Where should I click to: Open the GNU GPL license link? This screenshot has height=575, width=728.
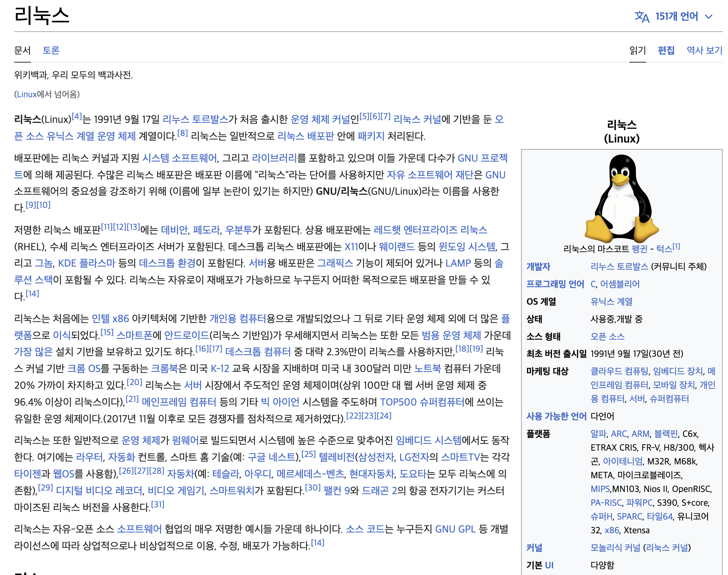click(x=455, y=529)
